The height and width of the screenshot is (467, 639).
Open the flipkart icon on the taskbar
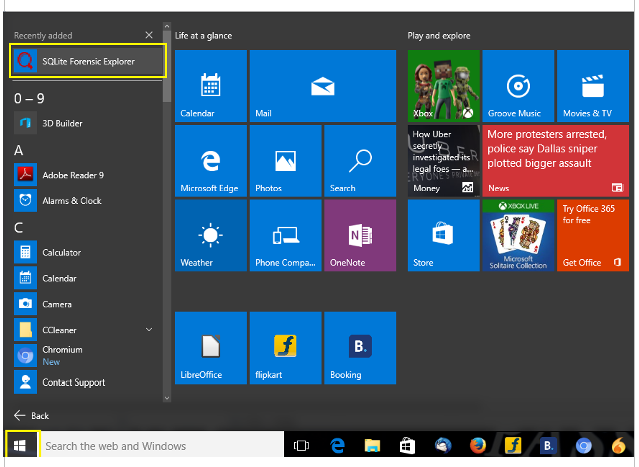click(x=513, y=445)
